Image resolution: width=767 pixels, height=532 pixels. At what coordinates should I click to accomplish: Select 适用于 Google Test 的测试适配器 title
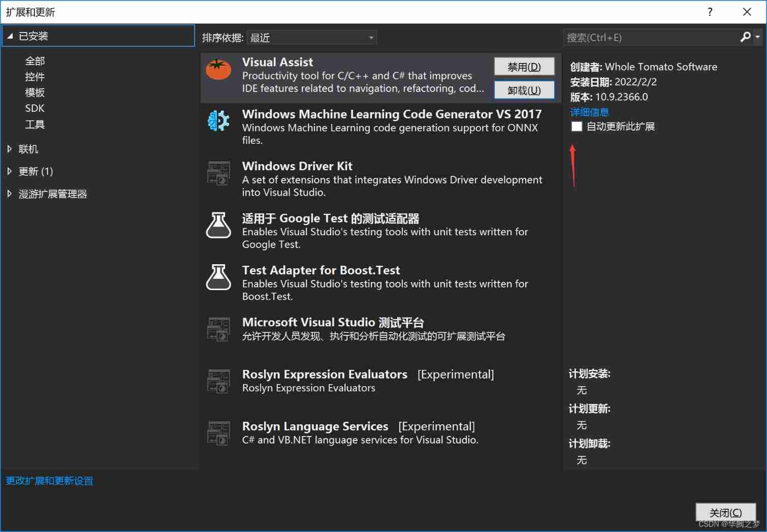click(x=330, y=218)
